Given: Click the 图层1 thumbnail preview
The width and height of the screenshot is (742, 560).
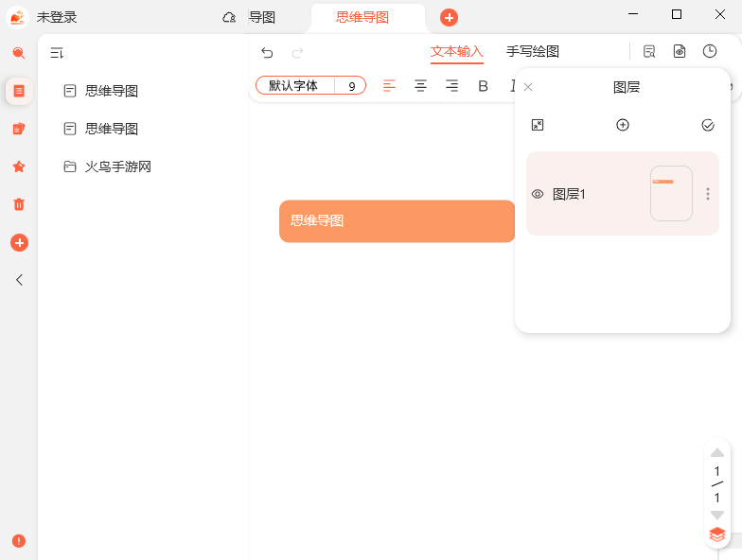Looking at the screenshot, I should pyautogui.click(x=671, y=193).
